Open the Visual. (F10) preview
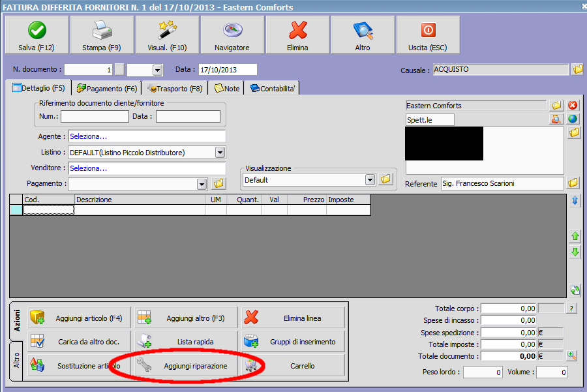 (167, 35)
